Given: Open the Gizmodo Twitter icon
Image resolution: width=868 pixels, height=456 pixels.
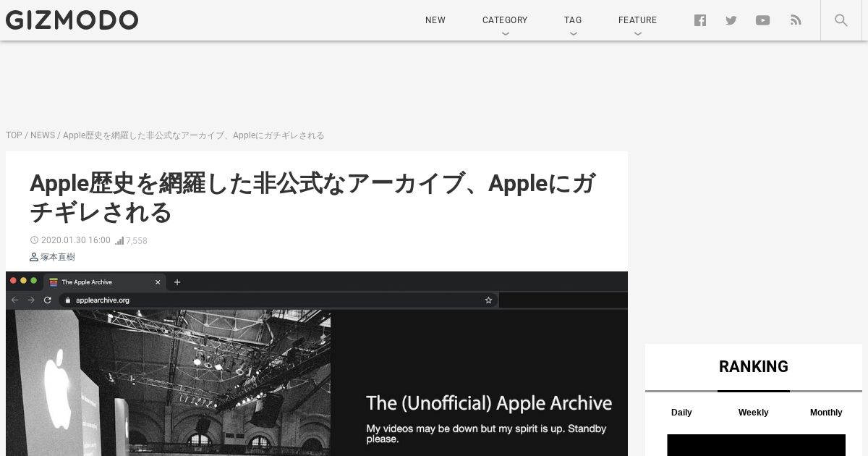Looking at the screenshot, I should 731,20.
